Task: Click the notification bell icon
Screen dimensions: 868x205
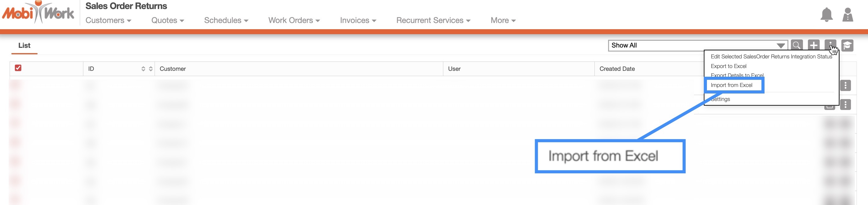Action: click(826, 15)
